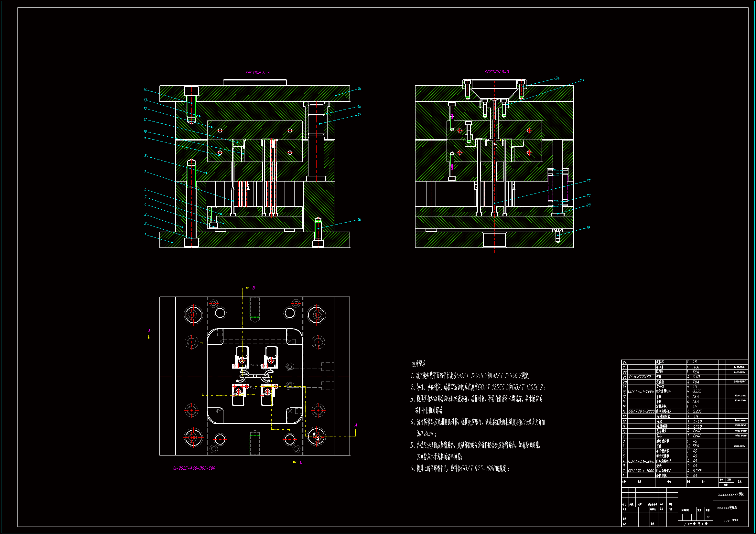
Task: Click the SECTION B-B view title
Action: pos(497,72)
